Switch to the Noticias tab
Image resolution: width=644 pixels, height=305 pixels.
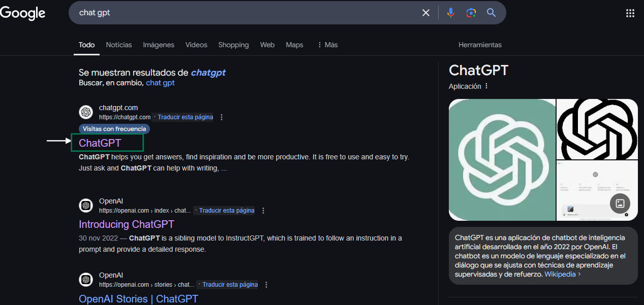point(118,45)
